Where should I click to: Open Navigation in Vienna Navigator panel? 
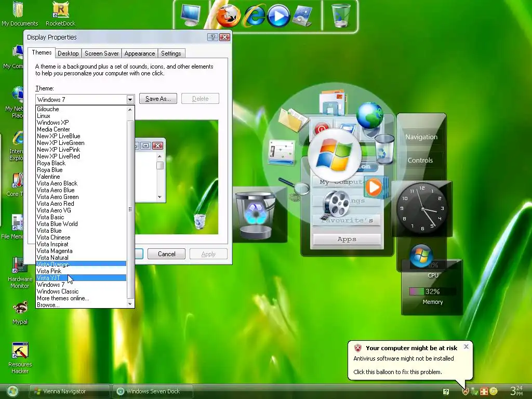(x=421, y=137)
